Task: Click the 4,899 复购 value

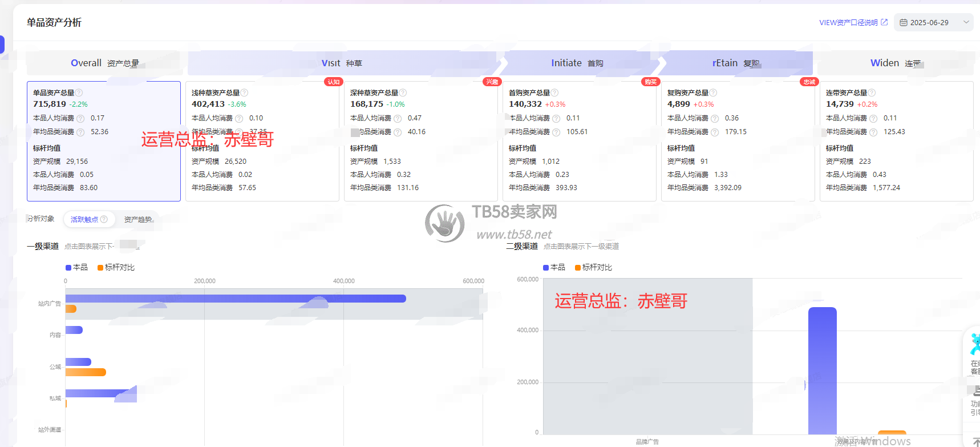Action: [x=679, y=104]
